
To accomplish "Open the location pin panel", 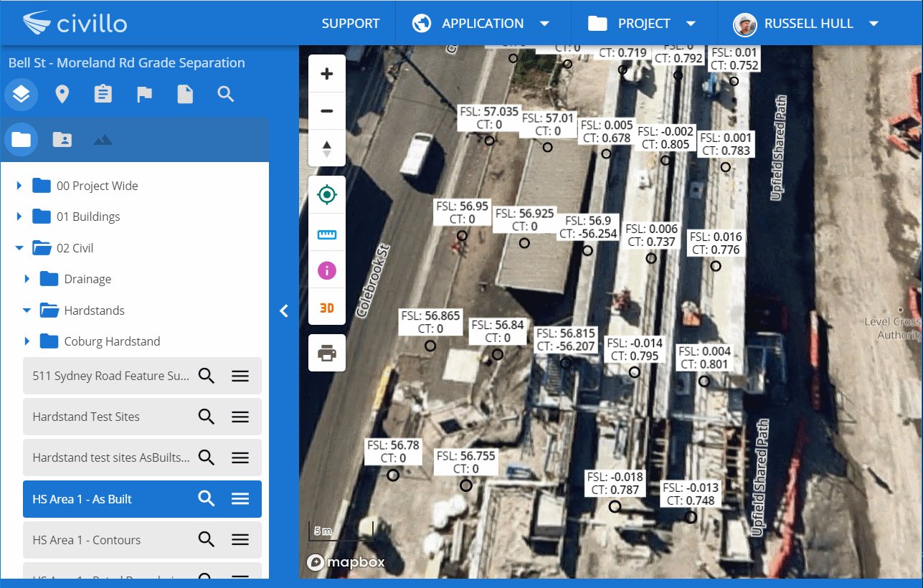I will pos(62,94).
